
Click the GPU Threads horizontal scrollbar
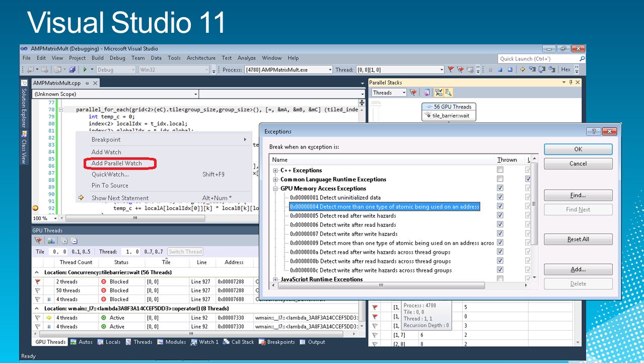191,334
